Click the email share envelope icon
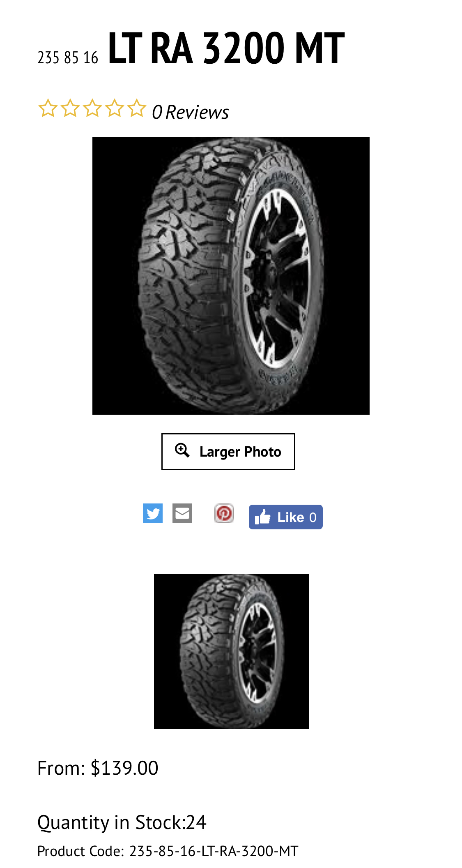 [x=182, y=513]
